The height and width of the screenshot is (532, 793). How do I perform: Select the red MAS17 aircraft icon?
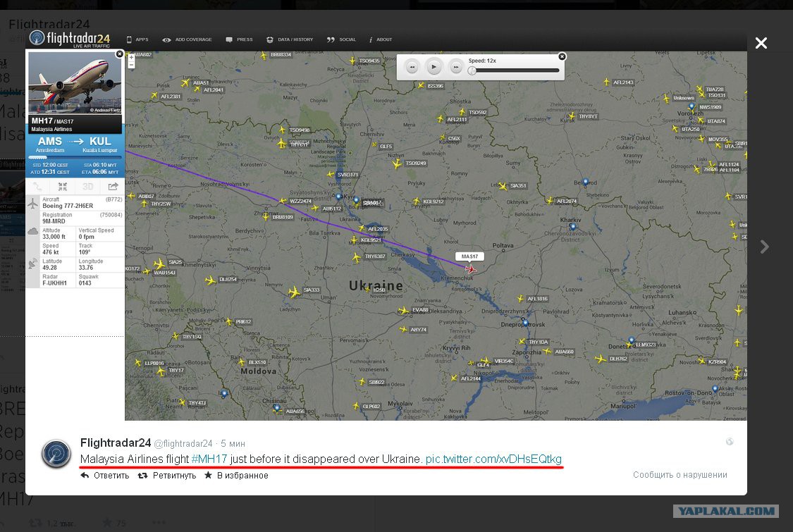tap(470, 269)
